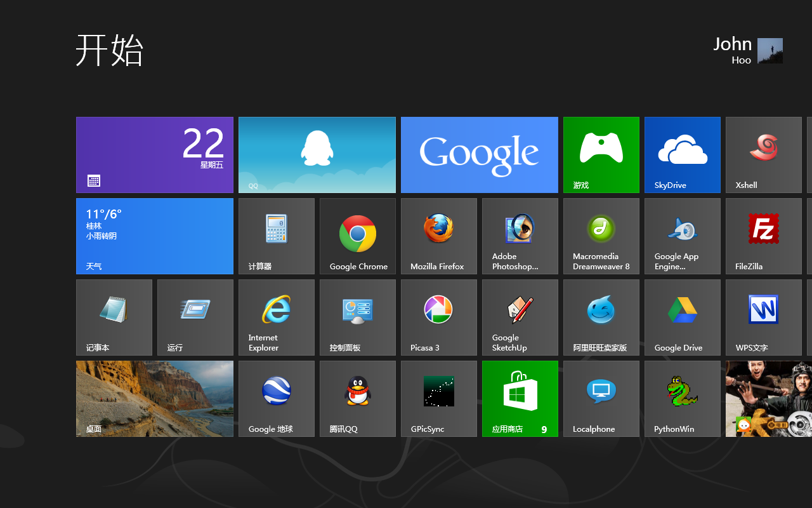Go to the 桌面 desktop tile
This screenshot has height=508, width=812.
pyautogui.click(x=154, y=399)
